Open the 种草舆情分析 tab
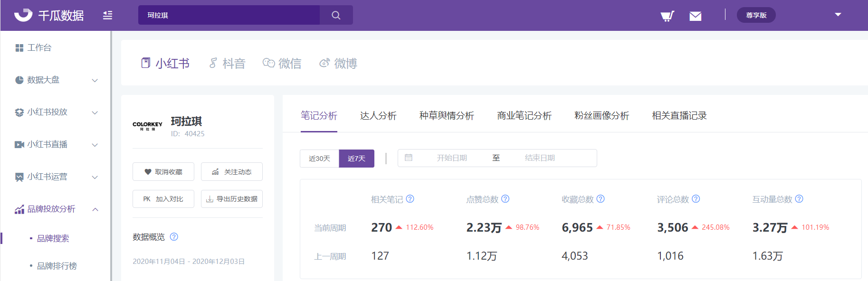Screen dimensions: 868x281 [447, 116]
